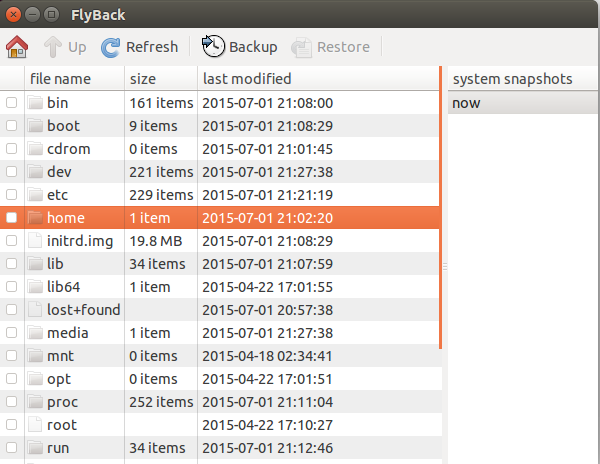Minimize the FlyBack window

[32, 15]
